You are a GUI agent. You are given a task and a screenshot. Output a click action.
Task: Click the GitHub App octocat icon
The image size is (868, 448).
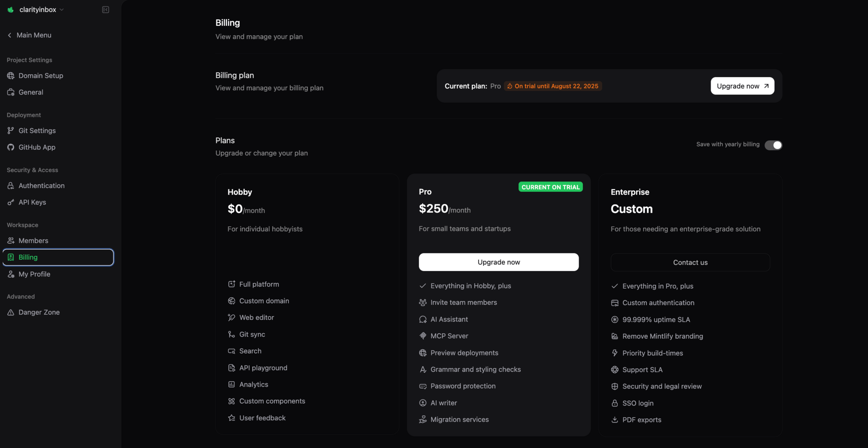tap(11, 147)
